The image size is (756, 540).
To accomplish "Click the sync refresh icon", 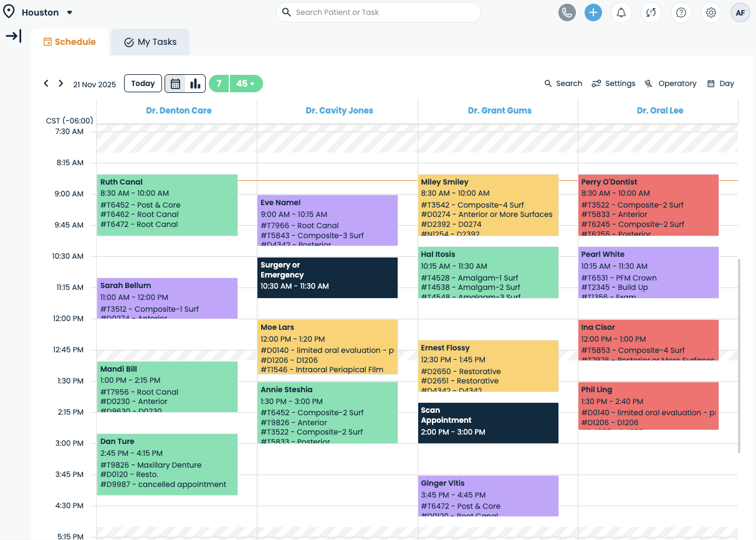I will [x=651, y=12].
